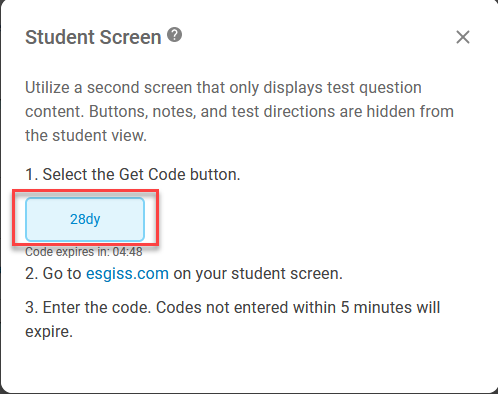The height and width of the screenshot is (394, 498).
Task: Click the Student Screen heading
Action: click(x=93, y=37)
